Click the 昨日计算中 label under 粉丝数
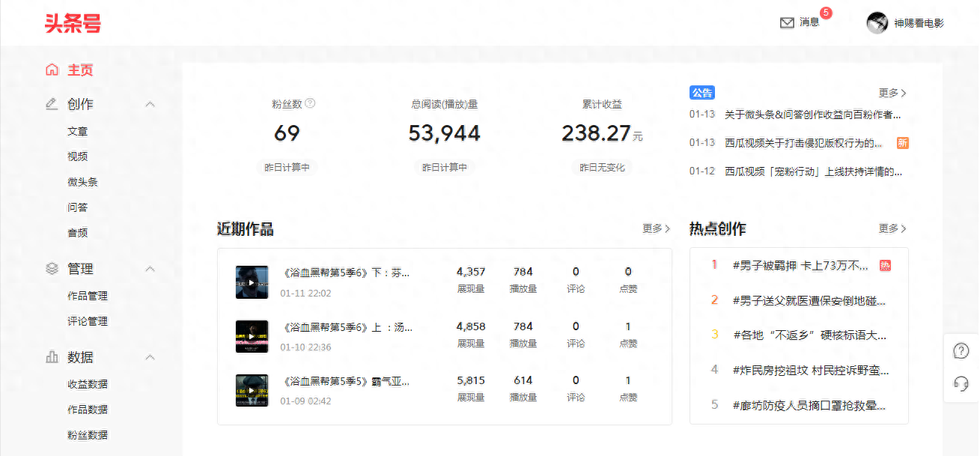The height and width of the screenshot is (456, 980). 287,168
